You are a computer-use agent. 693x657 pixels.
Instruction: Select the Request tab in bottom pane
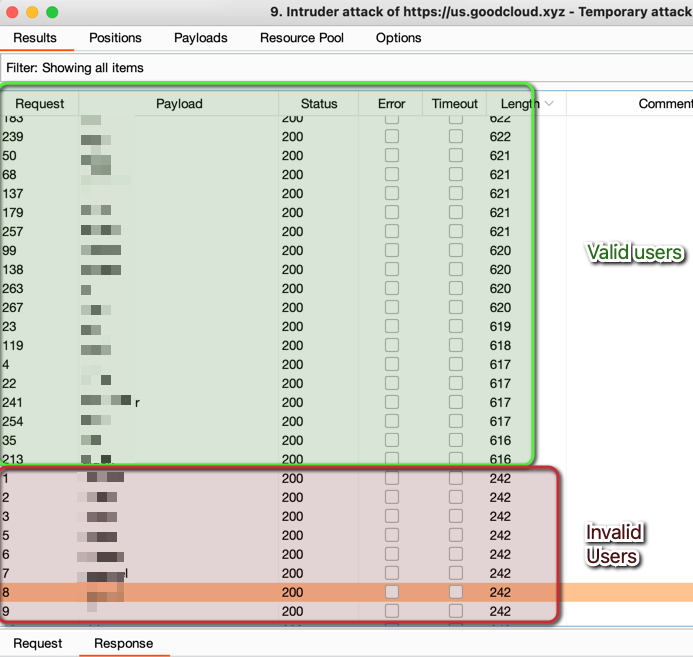[38, 643]
